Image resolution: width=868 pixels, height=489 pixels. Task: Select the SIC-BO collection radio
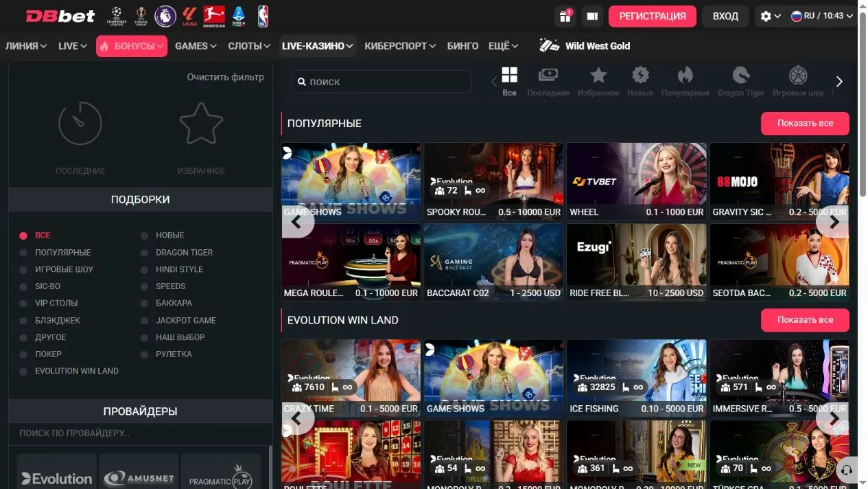(x=23, y=286)
